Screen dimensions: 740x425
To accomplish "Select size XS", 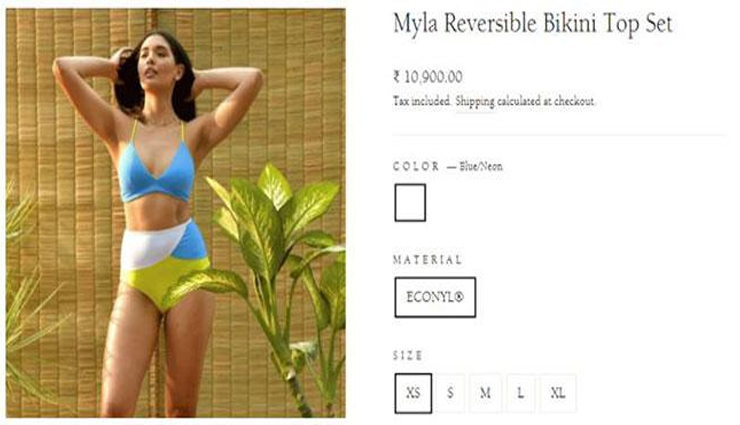I will 413,393.
